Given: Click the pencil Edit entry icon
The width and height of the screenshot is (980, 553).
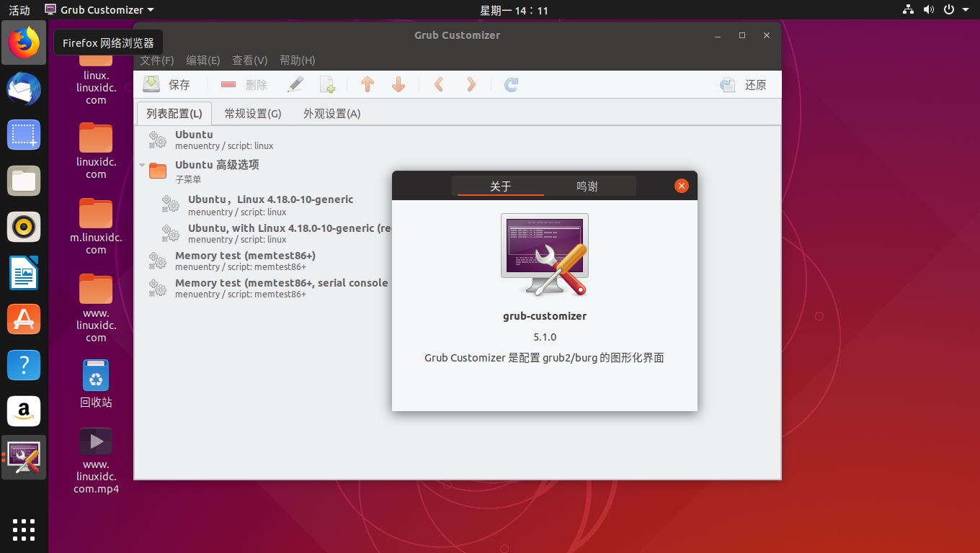Looking at the screenshot, I should [x=295, y=84].
